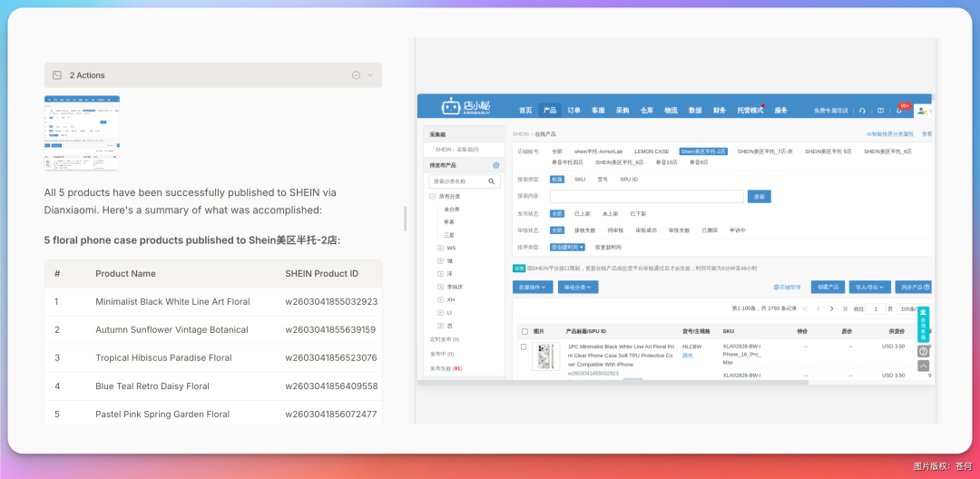
Task: Click the headset support icon in header
Action: point(863,111)
